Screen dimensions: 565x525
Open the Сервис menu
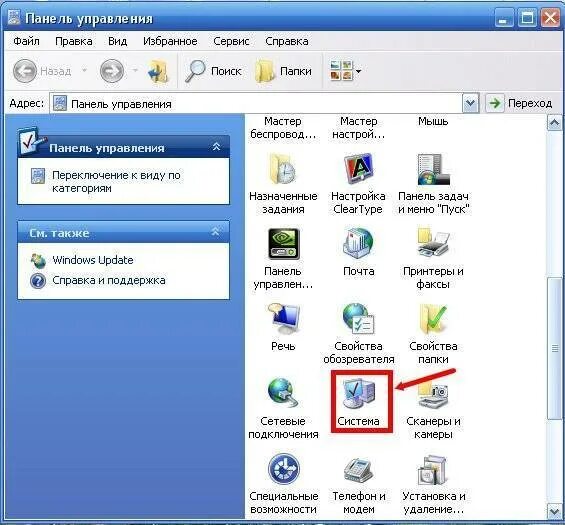[x=231, y=41]
